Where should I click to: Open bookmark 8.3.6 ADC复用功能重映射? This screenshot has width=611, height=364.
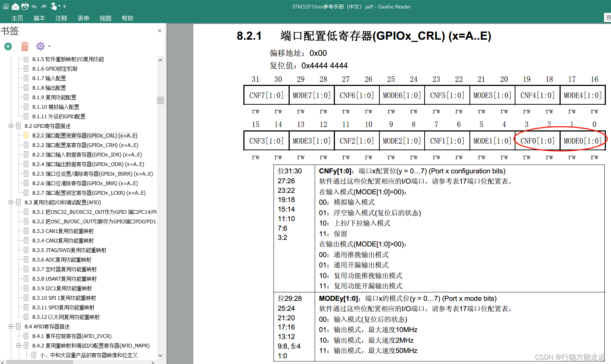[x=62, y=260]
